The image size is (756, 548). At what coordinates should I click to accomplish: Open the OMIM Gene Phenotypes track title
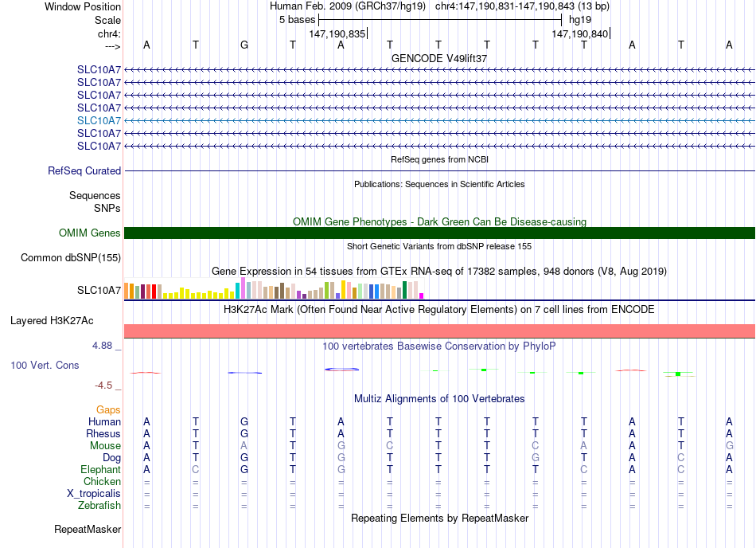tap(439, 222)
